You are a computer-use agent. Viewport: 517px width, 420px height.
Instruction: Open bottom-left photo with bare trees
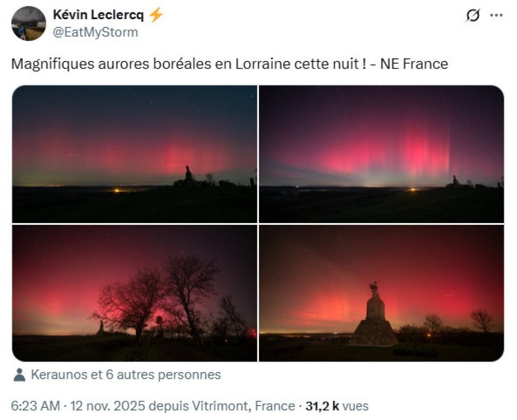pyautogui.click(x=134, y=293)
